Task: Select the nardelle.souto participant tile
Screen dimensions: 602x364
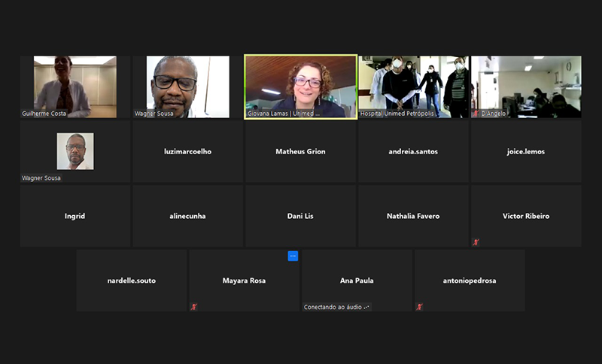Action: 131,281
